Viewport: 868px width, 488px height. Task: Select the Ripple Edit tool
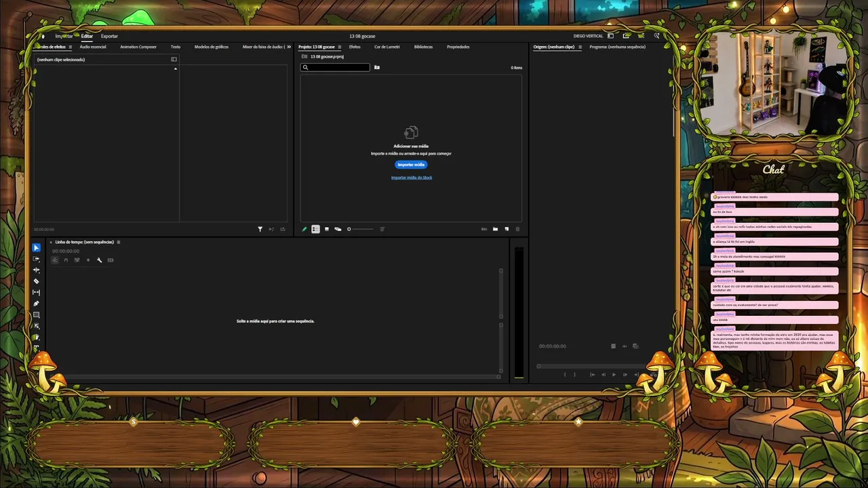pos(37,270)
